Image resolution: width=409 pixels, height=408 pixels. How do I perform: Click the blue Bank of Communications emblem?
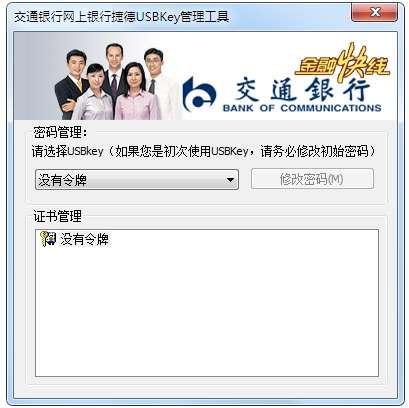pyautogui.click(x=199, y=94)
